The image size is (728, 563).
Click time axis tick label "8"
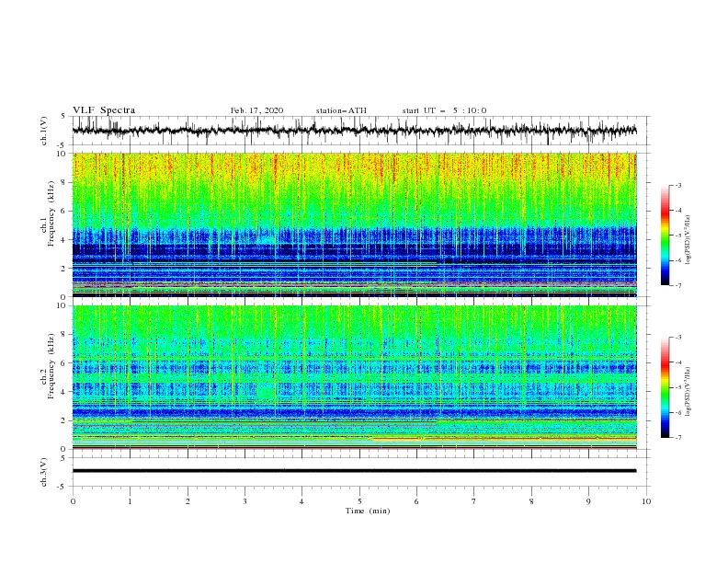coord(531,501)
